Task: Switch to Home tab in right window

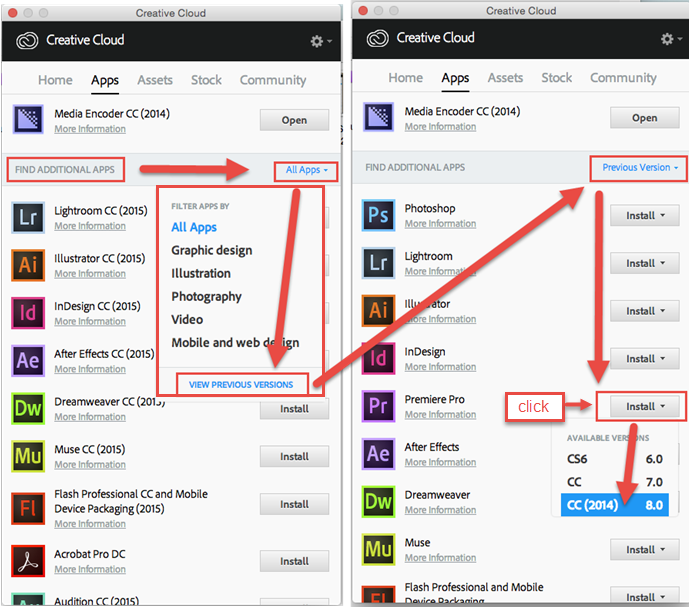Action: (x=406, y=78)
